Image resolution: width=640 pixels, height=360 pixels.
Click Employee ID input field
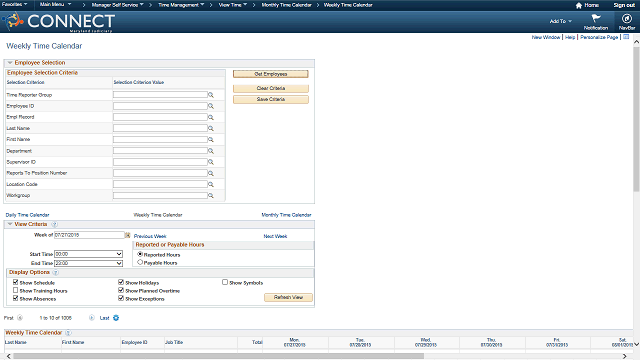click(160, 106)
